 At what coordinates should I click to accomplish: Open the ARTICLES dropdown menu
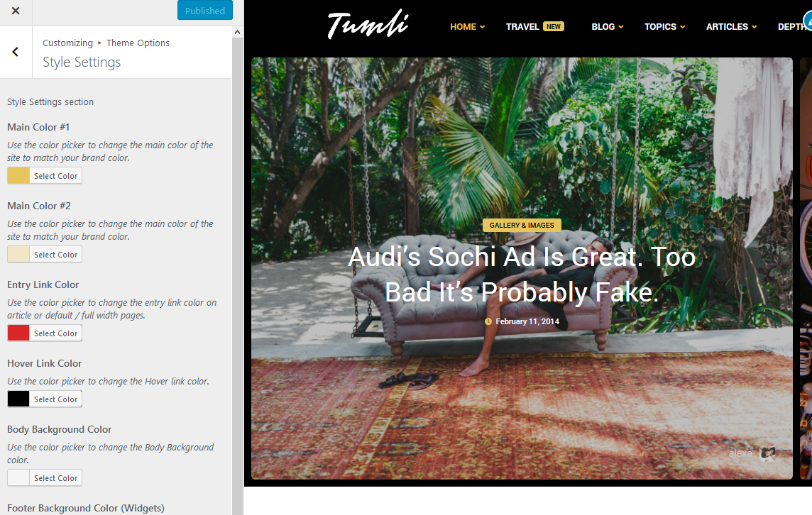coord(732,26)
